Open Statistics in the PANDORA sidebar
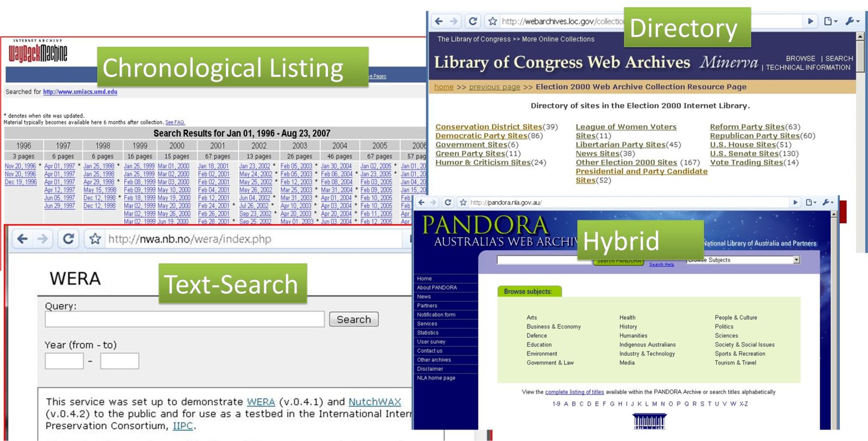The height and width of the screenshot is (441, 868). coord(427,333)
